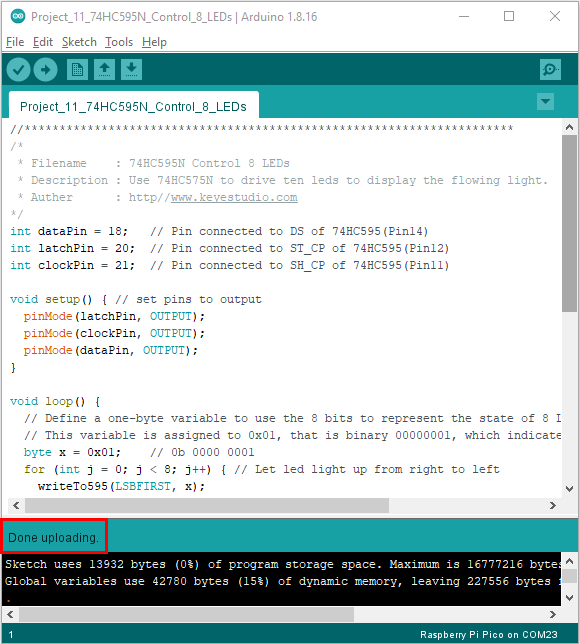Click the Arduino logo in title bar

18,16
